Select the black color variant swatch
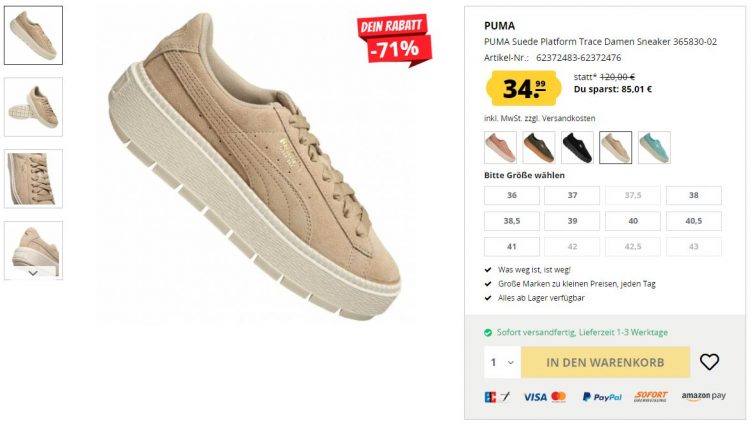 click(577, 148)
